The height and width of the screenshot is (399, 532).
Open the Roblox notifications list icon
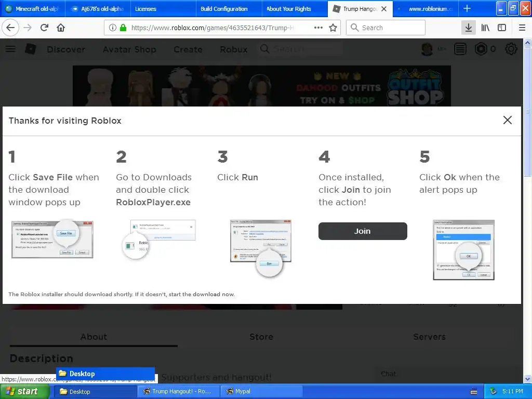coord(460,49)
